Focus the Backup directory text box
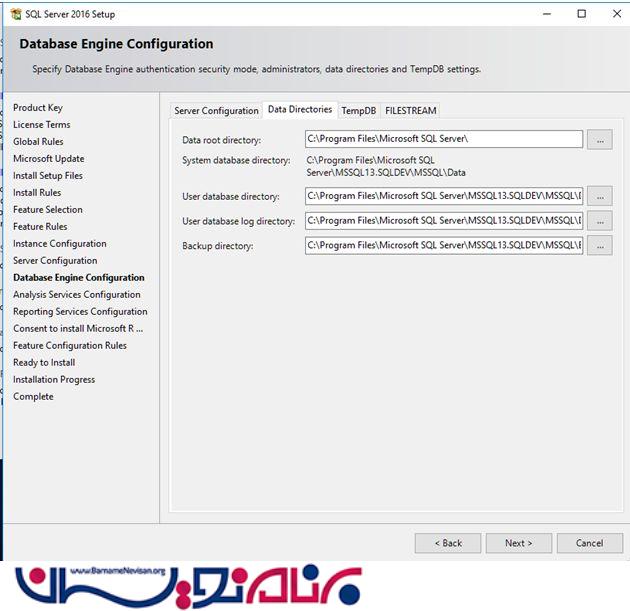The image size is (630, 611). 443,246
